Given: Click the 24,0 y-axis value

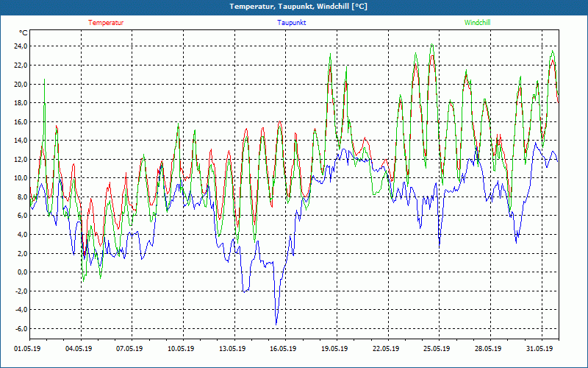Looking at the screenshot, I should [21, 46].
